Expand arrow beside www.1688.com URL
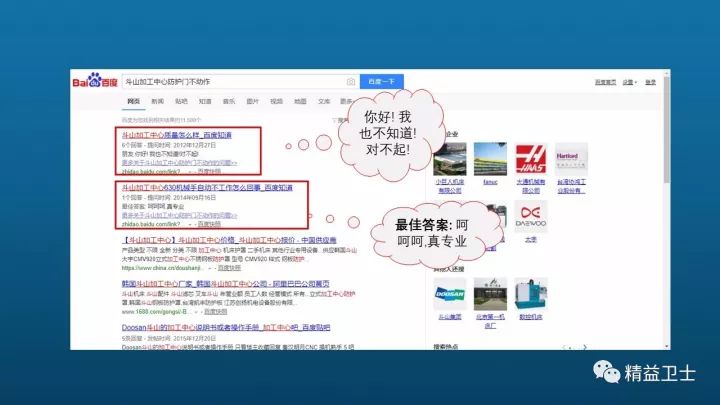Screen dimensions: 720x405 coord(196,311)
